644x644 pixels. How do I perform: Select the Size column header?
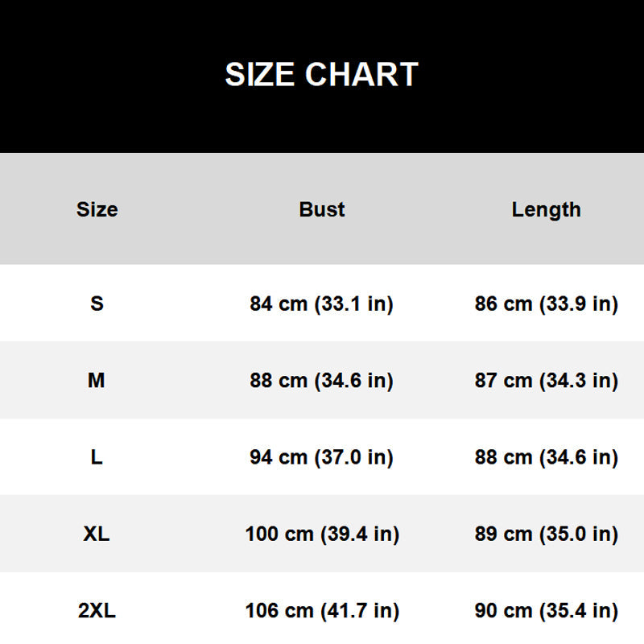tap(97, 209)
